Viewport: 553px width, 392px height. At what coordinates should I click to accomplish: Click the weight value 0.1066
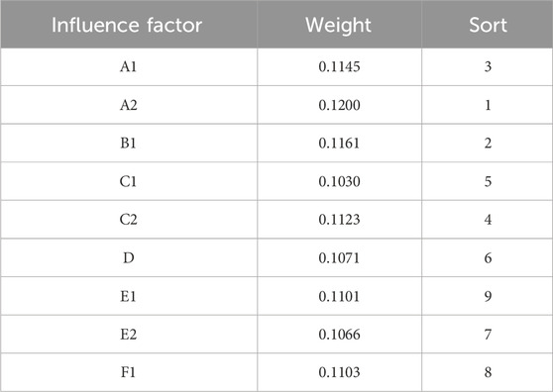(x=339, y=335)
